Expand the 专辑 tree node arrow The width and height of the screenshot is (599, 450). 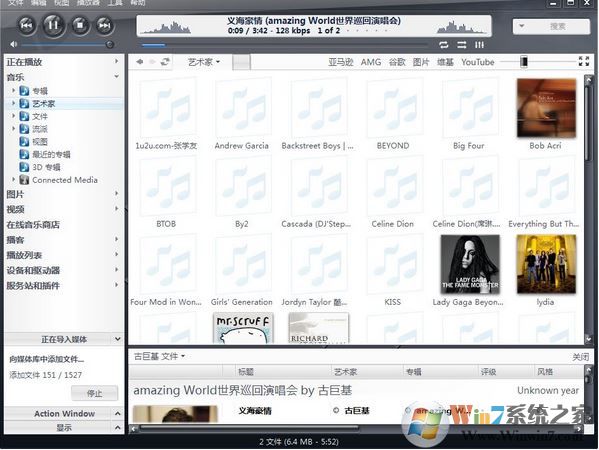[x=14, y=91]
